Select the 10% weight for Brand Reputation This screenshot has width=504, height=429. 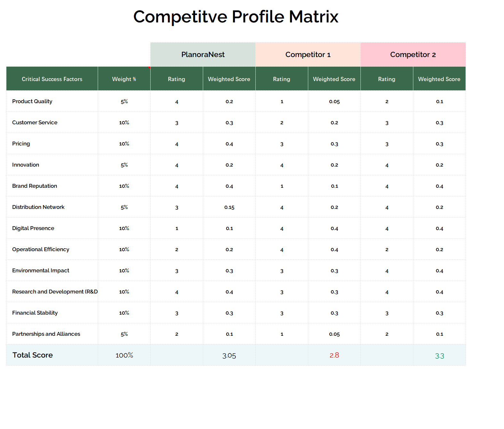pyautogui.click(x=124, y=186)
